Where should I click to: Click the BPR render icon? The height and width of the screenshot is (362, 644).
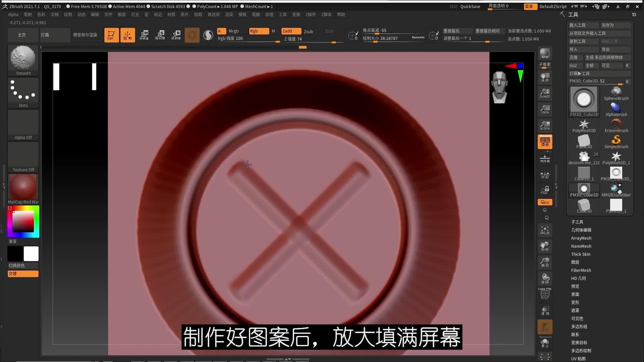click(545, 54)
